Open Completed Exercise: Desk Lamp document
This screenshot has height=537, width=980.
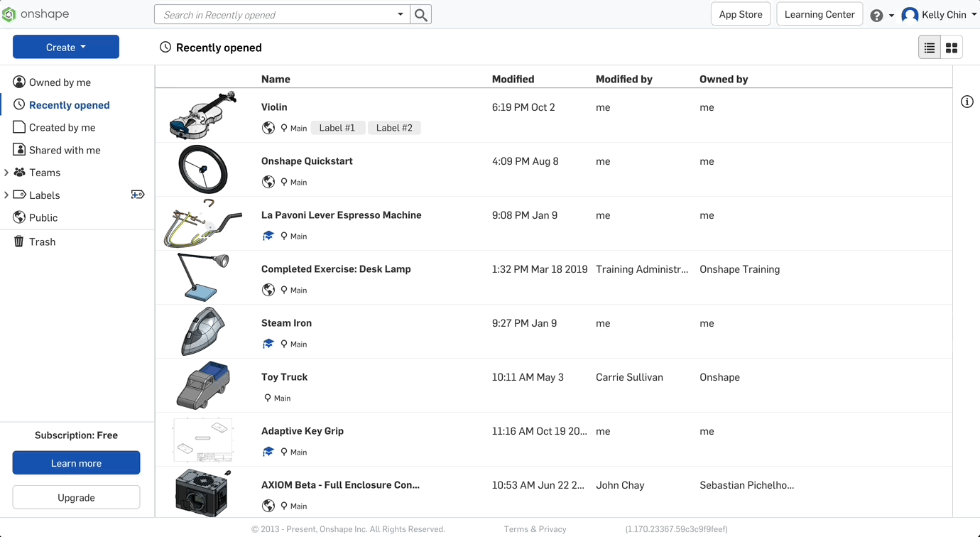(336, 269)
